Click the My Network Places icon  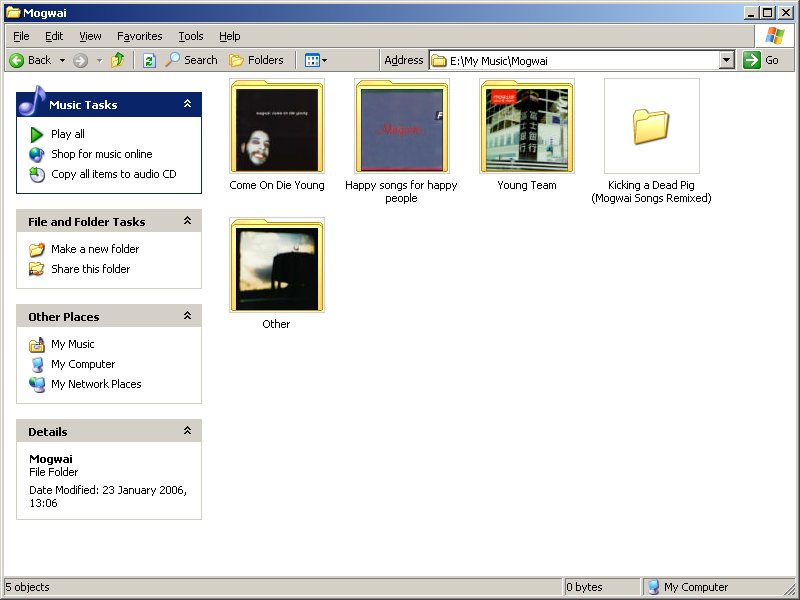pyautogui.click(x=37, y=384)
